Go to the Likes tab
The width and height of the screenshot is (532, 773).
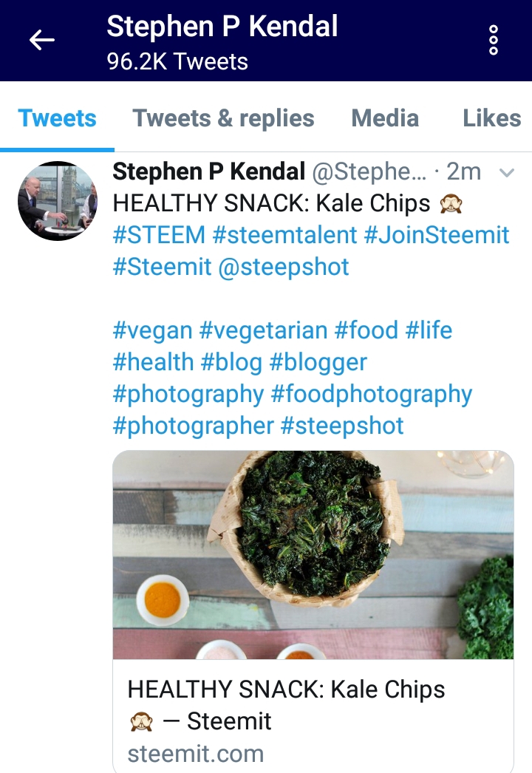point(491,118)
